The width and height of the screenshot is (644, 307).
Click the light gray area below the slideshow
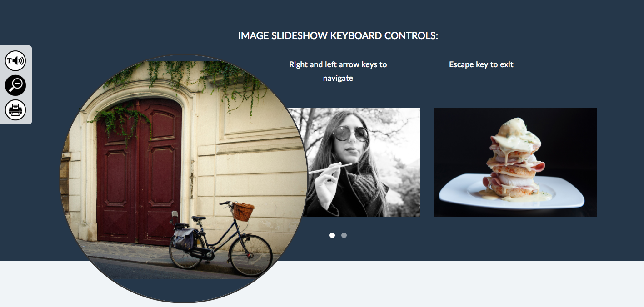point(454,284)
